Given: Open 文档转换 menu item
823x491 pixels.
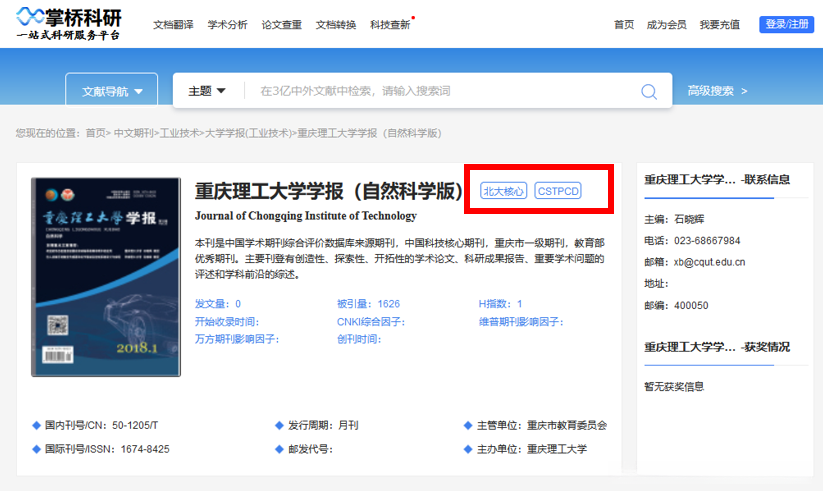Looking at the screenshot, I should click(335, 25).
